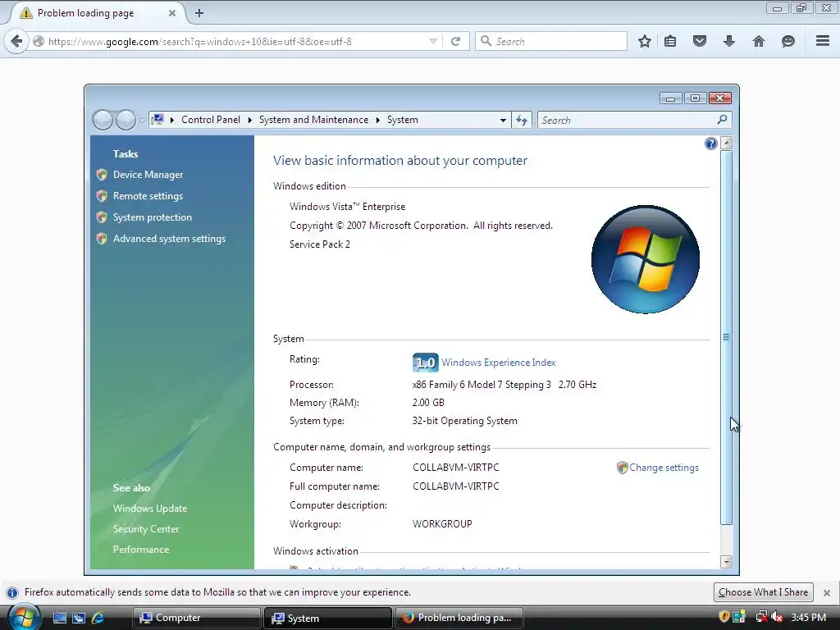Image resolution: width=840 pixels, height=630 pixels.
Task: Click Show Desktop quick launch icon
Action: (x=59, y=618)
